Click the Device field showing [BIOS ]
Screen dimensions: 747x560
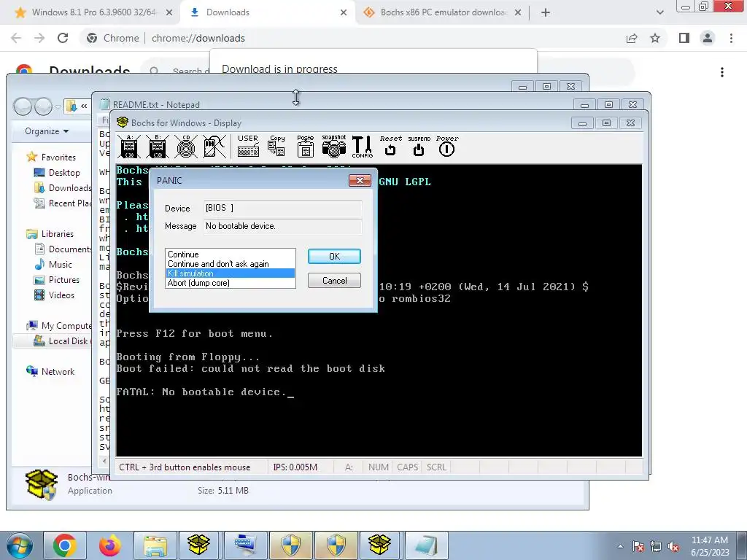(283, 208)
